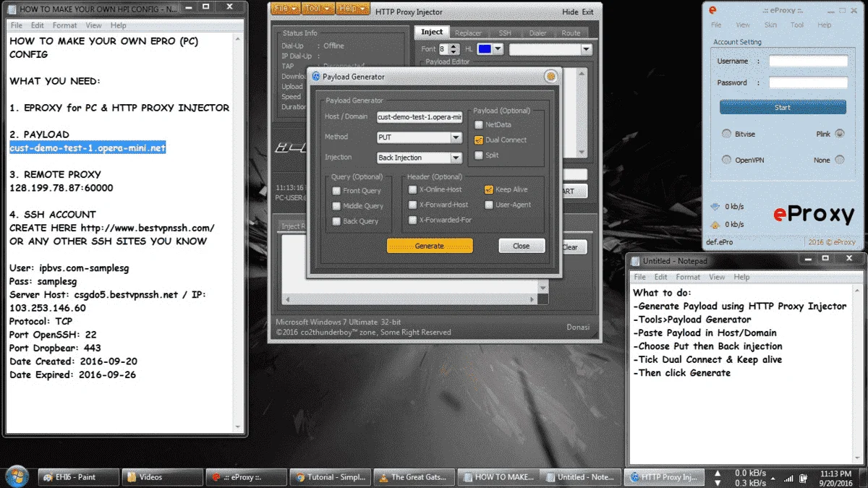Open Format menu in the HOW TO MAKE Notepad
868x488 pixels.
64,25
